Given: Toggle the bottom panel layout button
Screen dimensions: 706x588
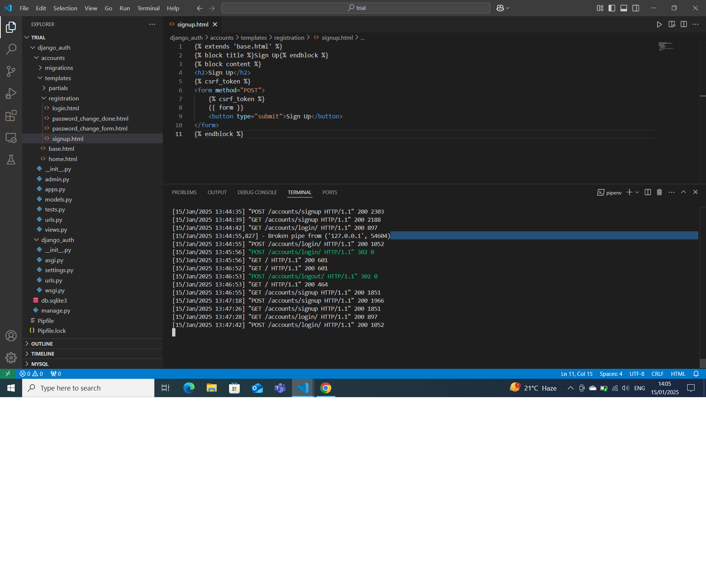Looking at the screenshot, I should click(624, 8).
